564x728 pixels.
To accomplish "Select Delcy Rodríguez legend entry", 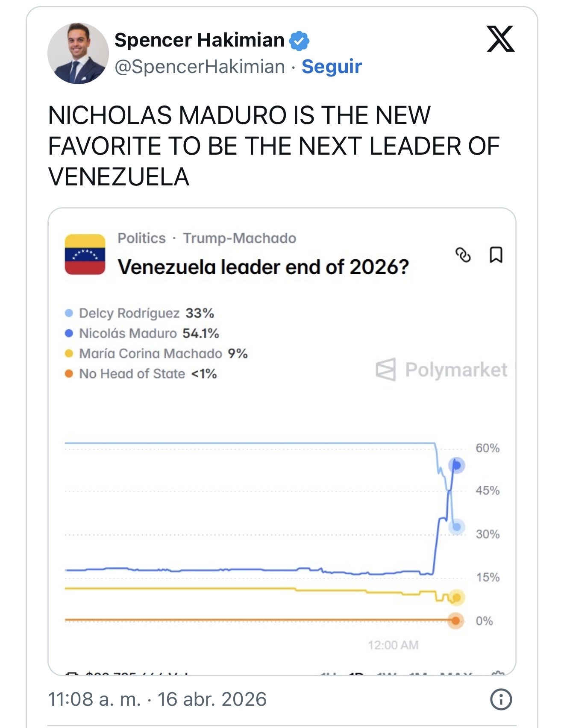I will [129, 313].
